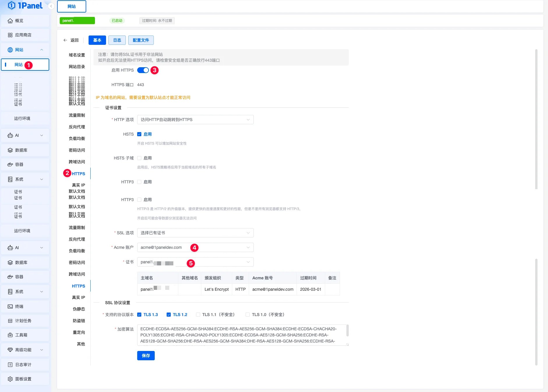This screenshot has width=548, height=392.
Task: Uncheck the HSTS 启用 checkbox
Action: (x=139, y=134)
